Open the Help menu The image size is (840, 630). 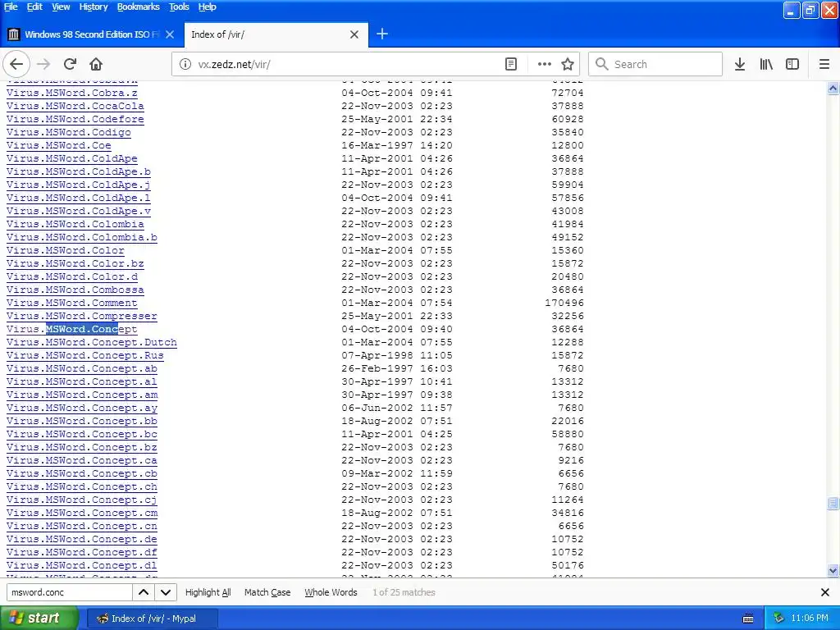point(208,7)
